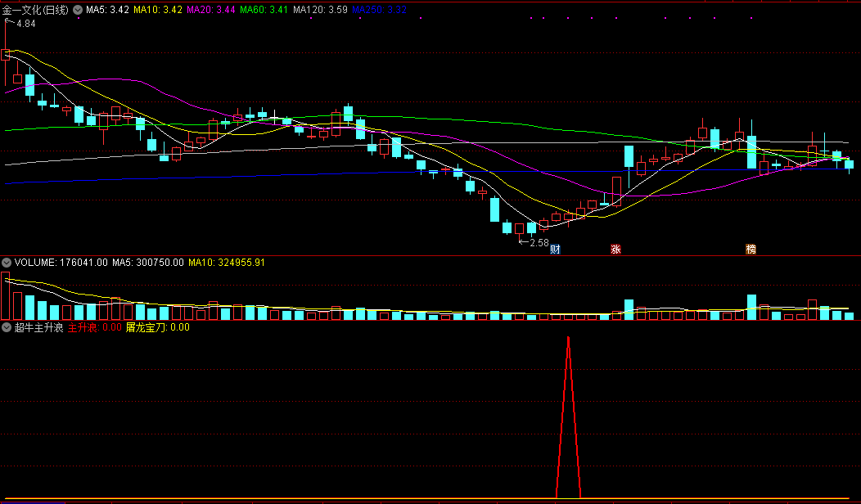Click the 4.84 high price marker
The width and height of the screenshot is (861, 504).
(x=26, y=24)
